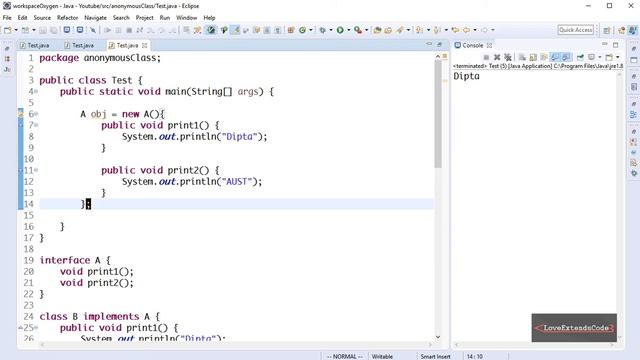Click the Console Terminate icon
Viewport: 640px width, 360px height.
coord(486,57)
